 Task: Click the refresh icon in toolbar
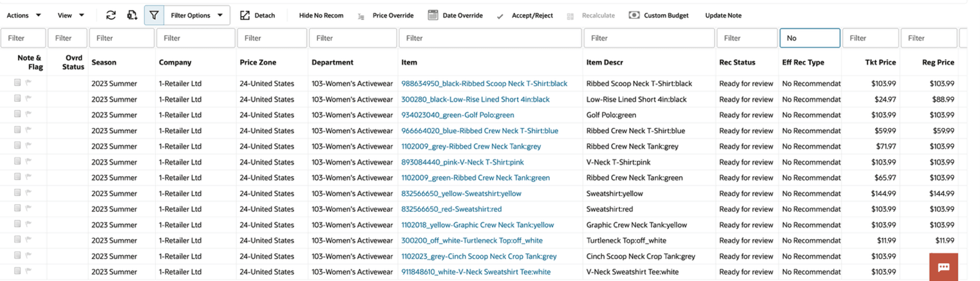(x=111, y=15)
